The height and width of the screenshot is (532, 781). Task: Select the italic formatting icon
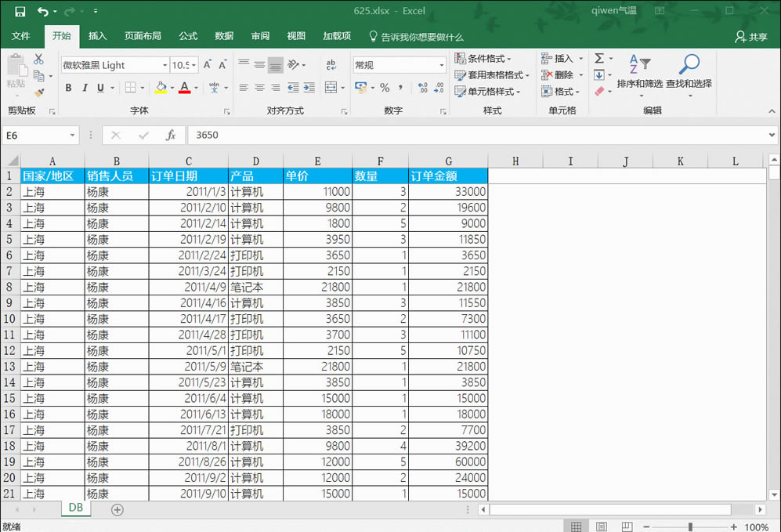pos(86,87)
